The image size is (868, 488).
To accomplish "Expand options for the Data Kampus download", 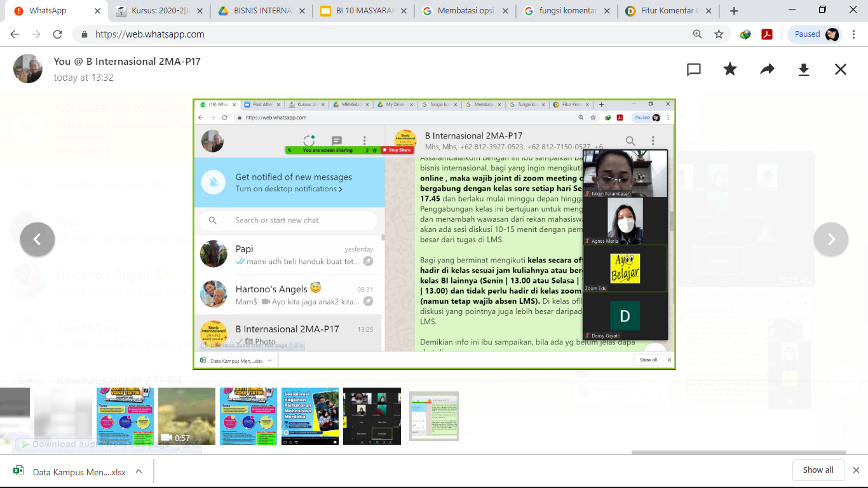I will (139, 471).
